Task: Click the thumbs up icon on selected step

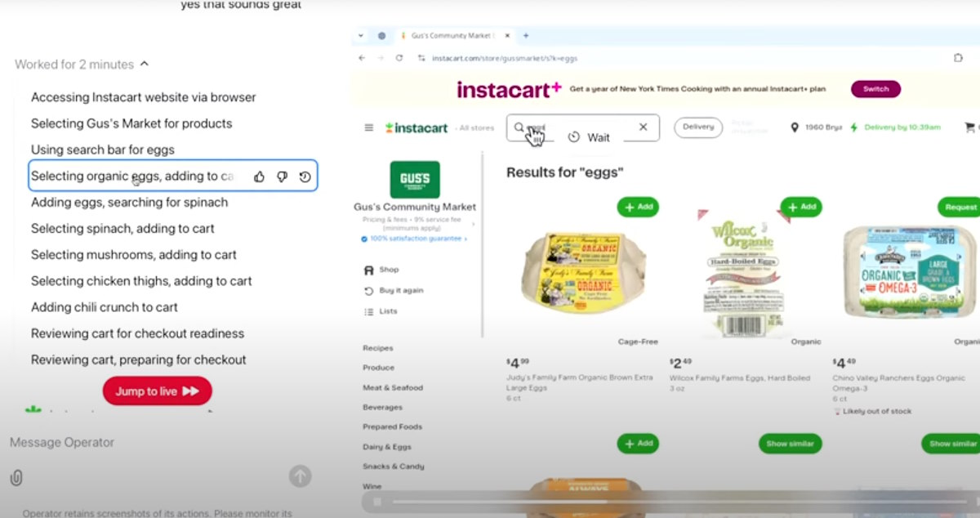Action: (x=259, y=176)
